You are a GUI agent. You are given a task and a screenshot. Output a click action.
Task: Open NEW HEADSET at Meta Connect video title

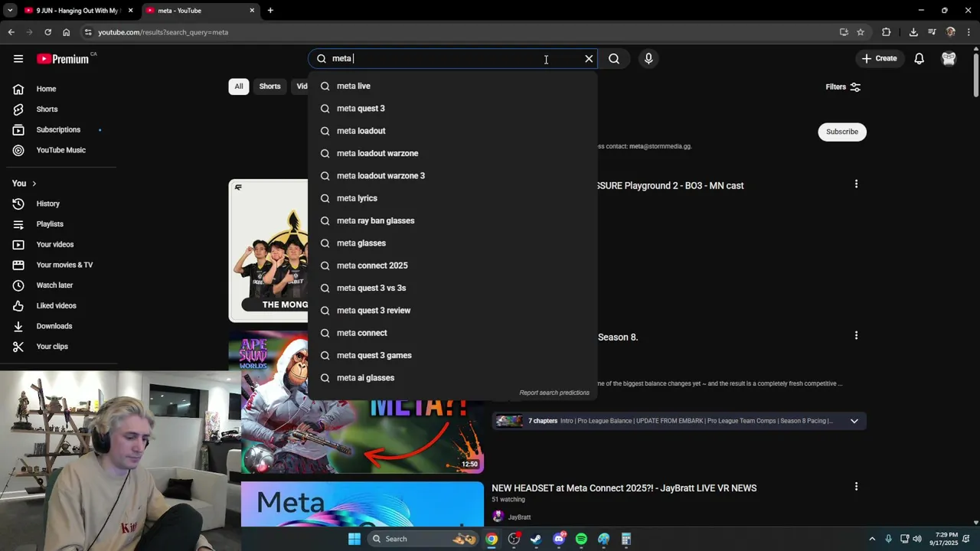624,488
